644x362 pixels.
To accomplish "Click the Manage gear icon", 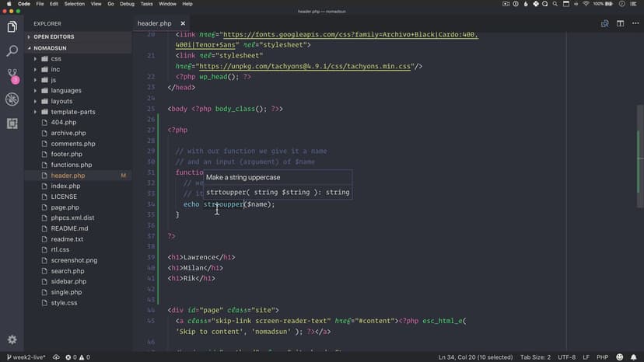I will [12, 339].
